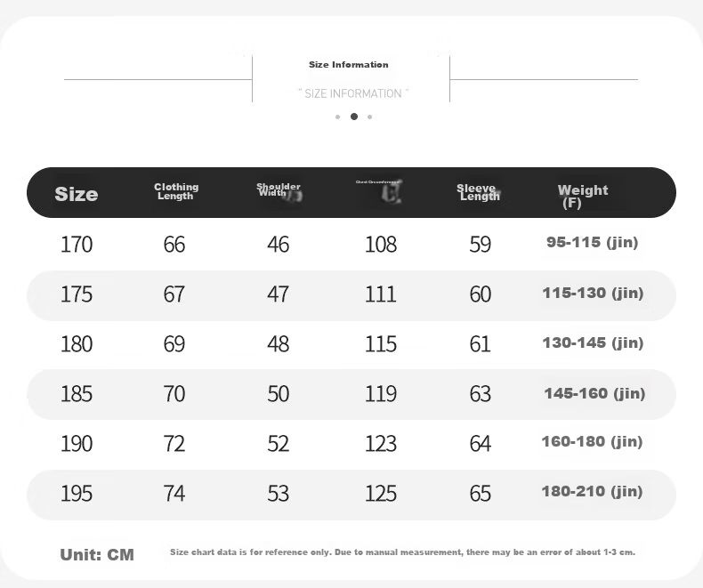Click the Shoulder Width column header
This screenshot has height=588, width=703.
279,189
